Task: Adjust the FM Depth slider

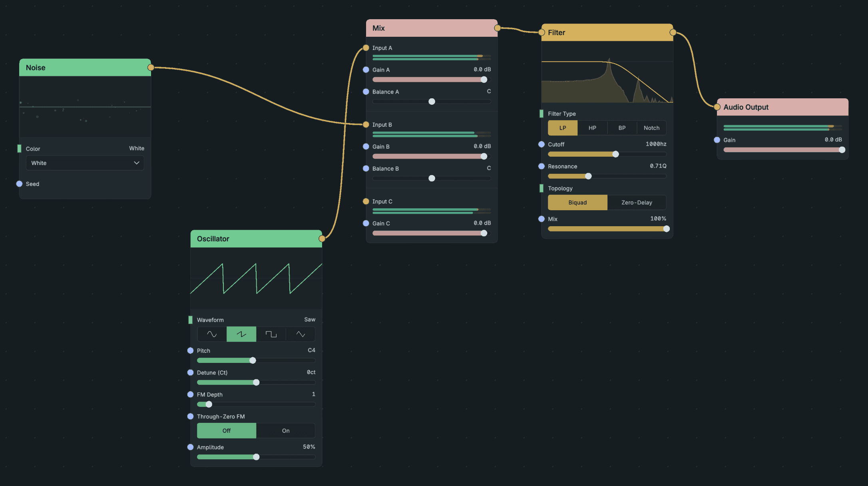Action: 256,404
